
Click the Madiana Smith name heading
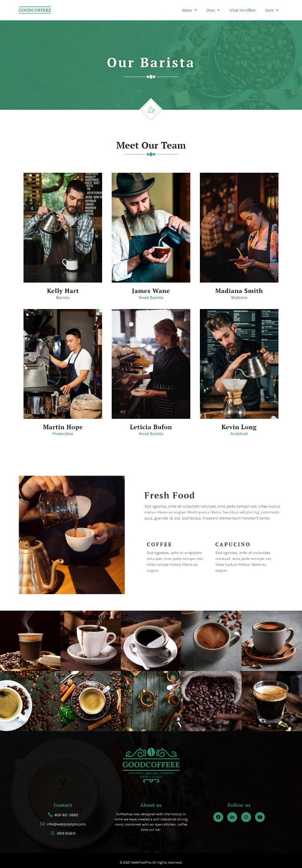(239, 291)
